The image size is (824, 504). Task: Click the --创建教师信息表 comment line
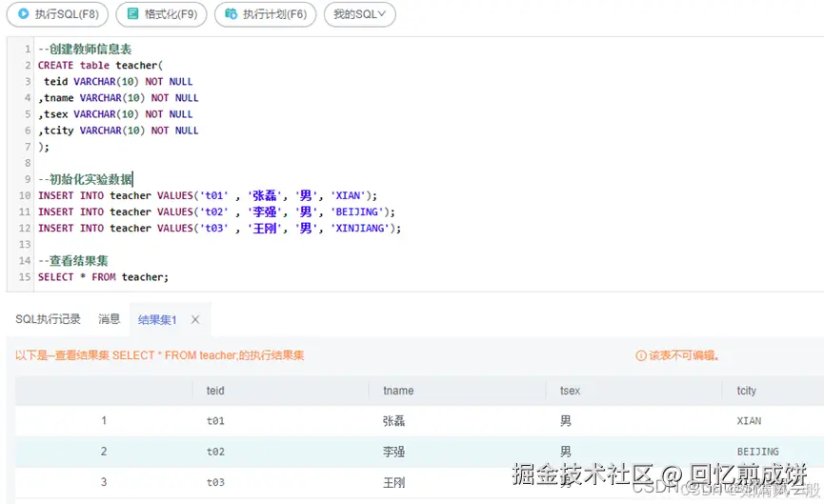pyautogui.click(x=85, y=49)
